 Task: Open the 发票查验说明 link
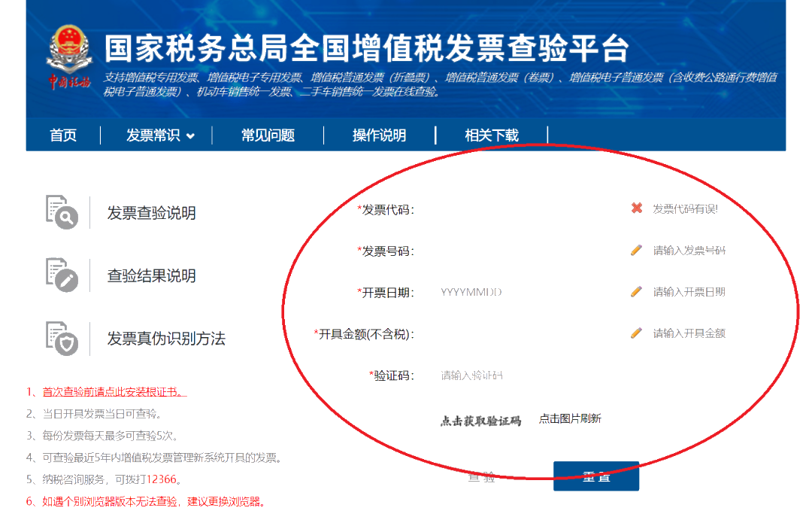[151, 212]
